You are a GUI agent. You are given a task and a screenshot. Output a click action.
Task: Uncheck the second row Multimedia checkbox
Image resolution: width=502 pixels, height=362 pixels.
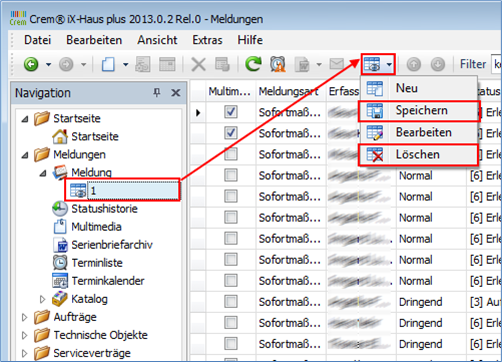tap(231, 133)
